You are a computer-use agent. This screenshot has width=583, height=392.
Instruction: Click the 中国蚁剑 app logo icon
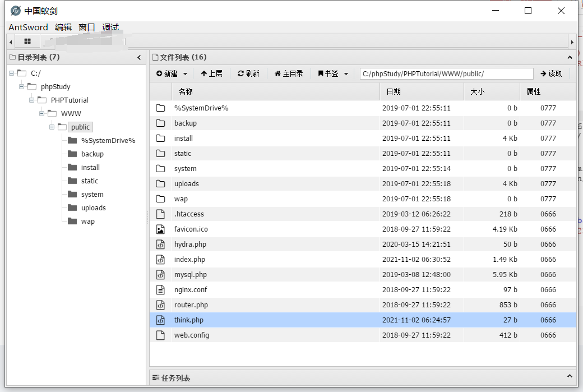(16, 11)
